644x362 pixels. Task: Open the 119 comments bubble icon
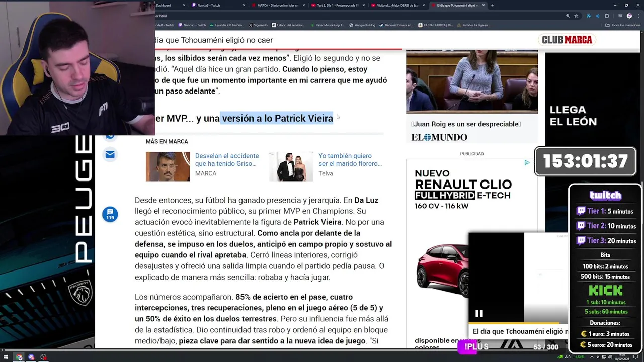tap(110, 214)
